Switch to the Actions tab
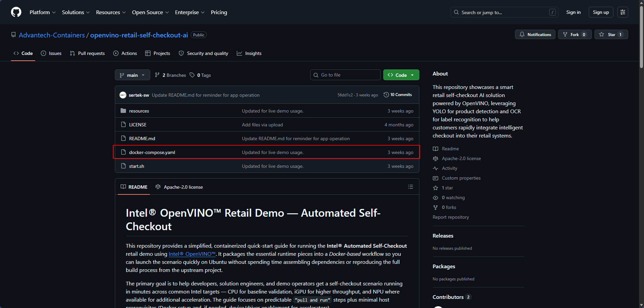644x308 pixels. (x=125, y=53)
